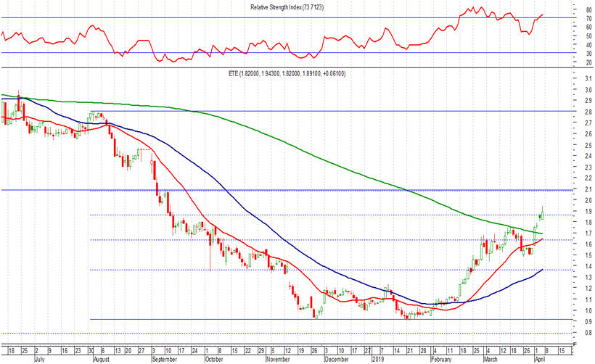Click price axis label 2.5
Screen dimensions: 595x364
click(588, 145)
